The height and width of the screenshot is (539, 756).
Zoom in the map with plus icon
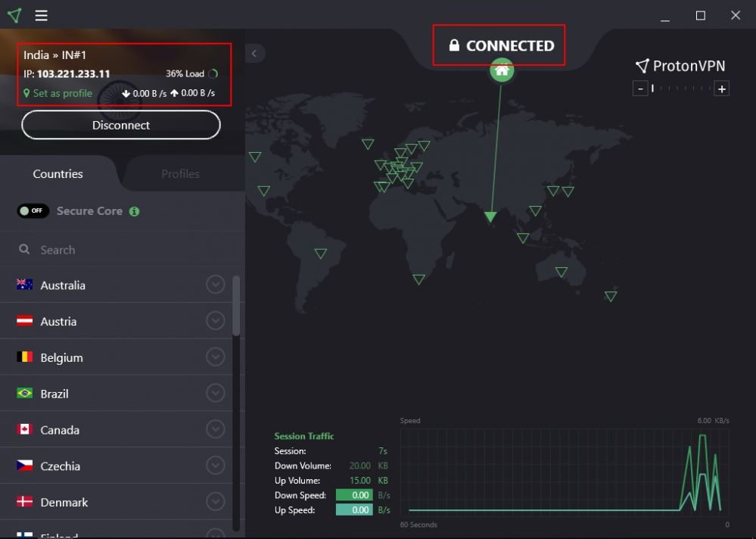(722, 89)
